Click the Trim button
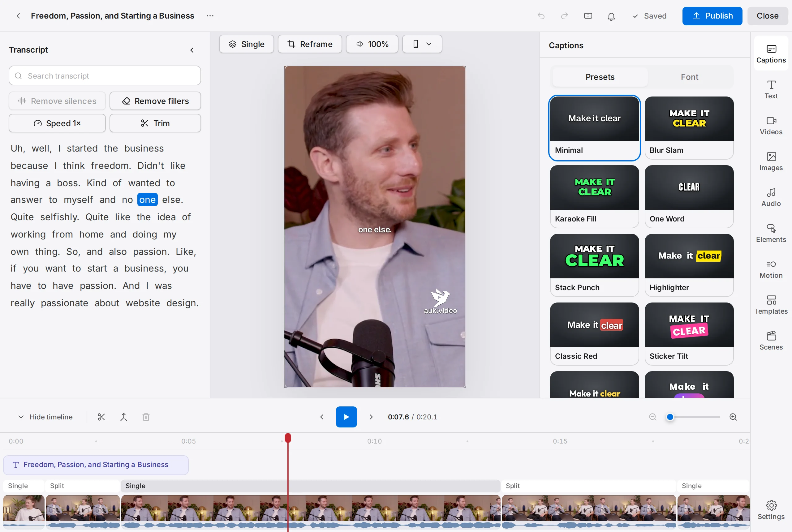The image size is (792, 532). click(155, 123)
